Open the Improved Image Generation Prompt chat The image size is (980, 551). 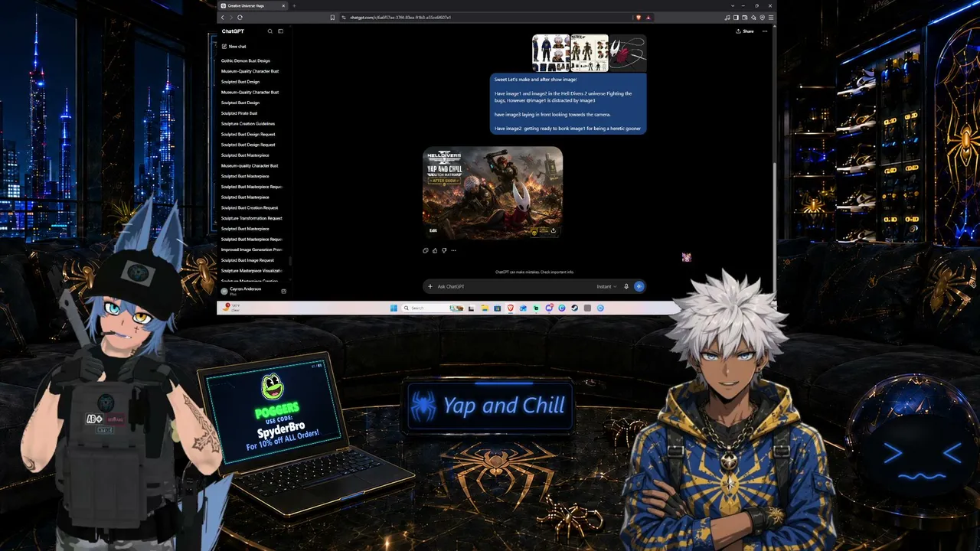coord(252,249)
